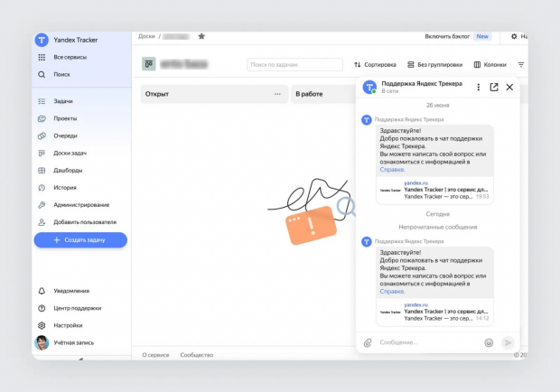Screen dimensions: 560x392
Task: Open Сортировка options
Action: [x=375, y=65]
